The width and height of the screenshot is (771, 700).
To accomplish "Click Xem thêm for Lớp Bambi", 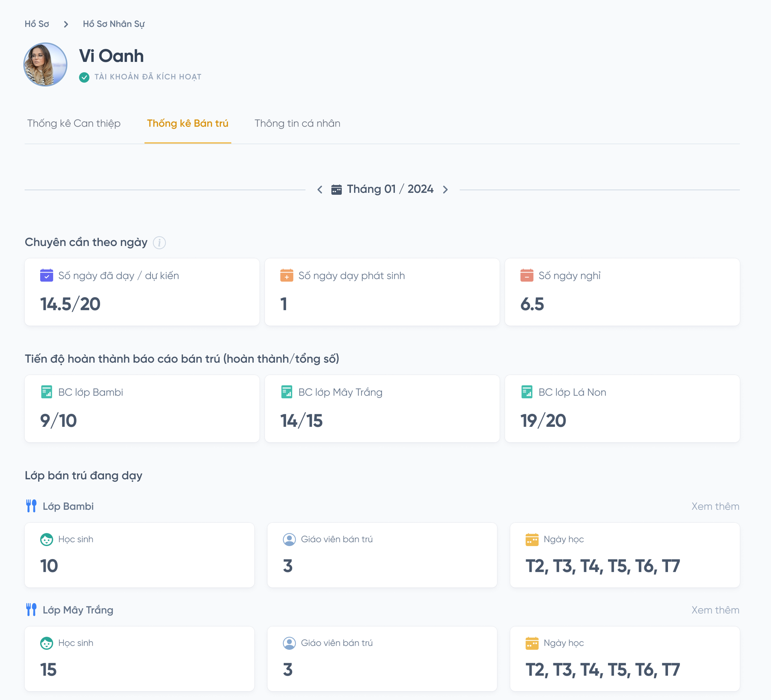I will (715, 506).
